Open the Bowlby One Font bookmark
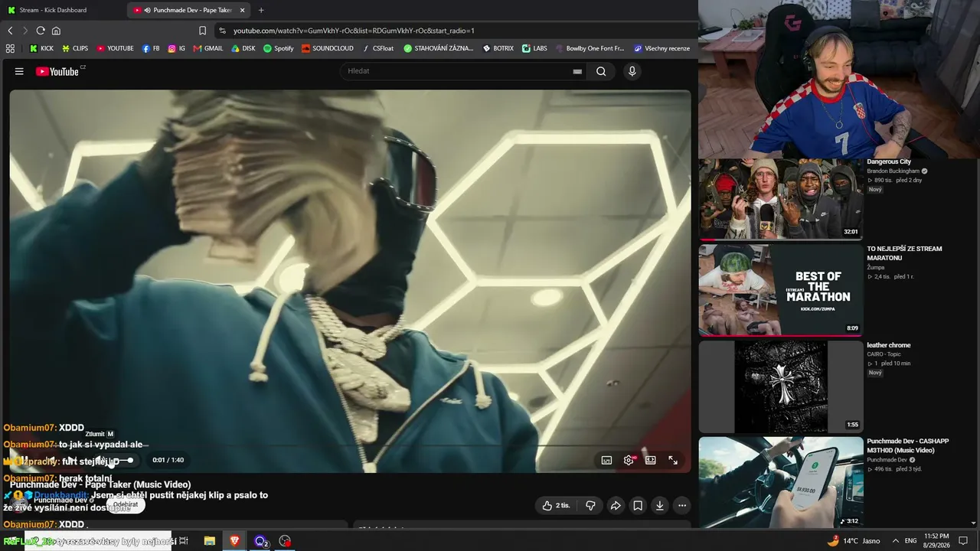This screenshot has width=980, height=551. pos(590,48)
